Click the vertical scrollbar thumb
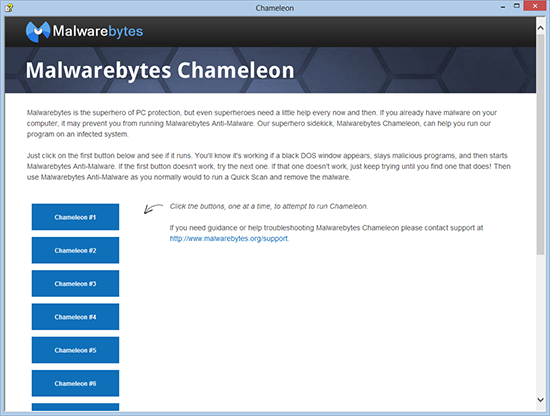550x416 pixels. pyautogui.click(x=540, y=144)
